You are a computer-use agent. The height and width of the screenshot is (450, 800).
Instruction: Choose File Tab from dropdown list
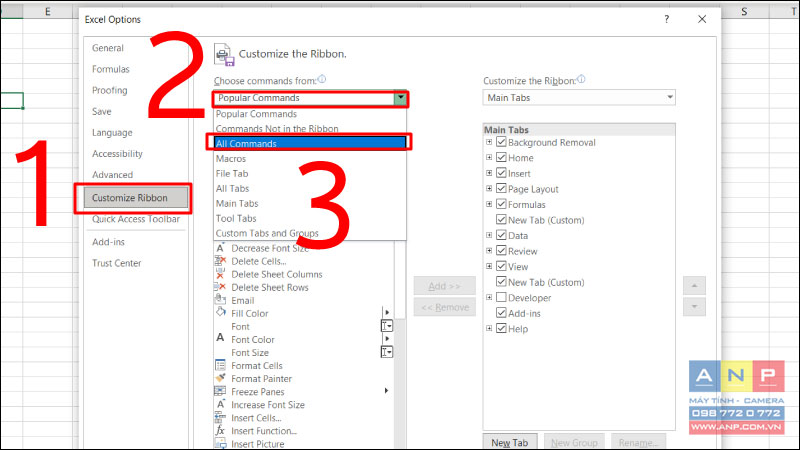(x=310, y=173)
